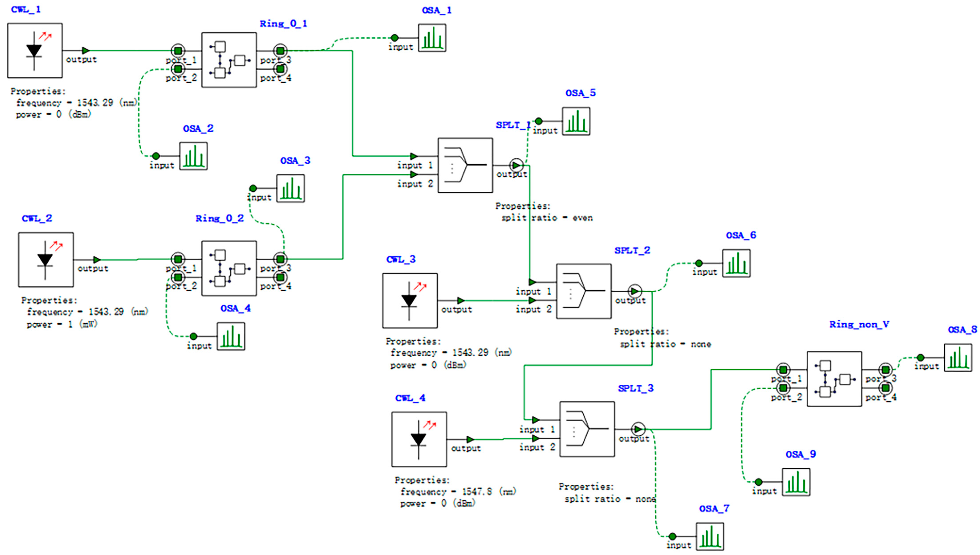Select the Ring_non_V ring resonator block

pos(834,379)
